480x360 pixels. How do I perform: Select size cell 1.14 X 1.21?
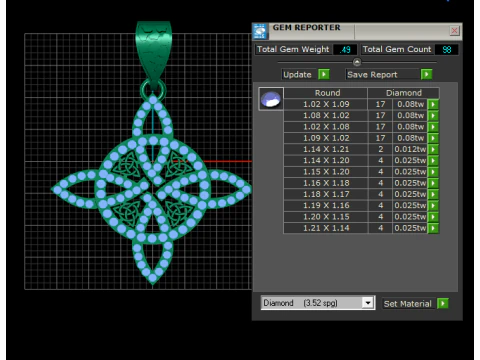(326, 149)
